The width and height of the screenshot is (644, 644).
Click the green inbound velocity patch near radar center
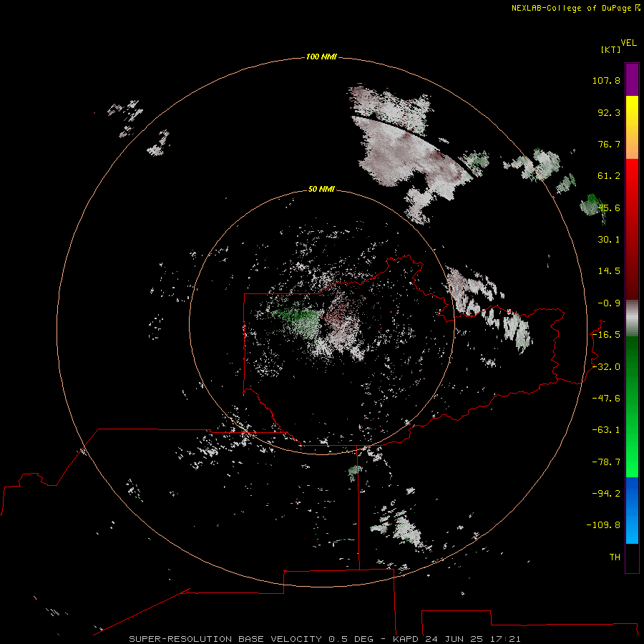tap(301, 319)
